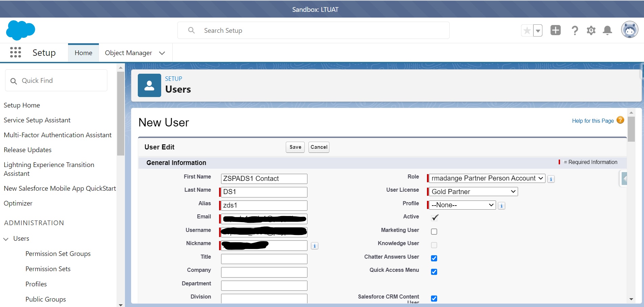
Task: Open the Help for this Page link
Action: [x=593, y=121]
